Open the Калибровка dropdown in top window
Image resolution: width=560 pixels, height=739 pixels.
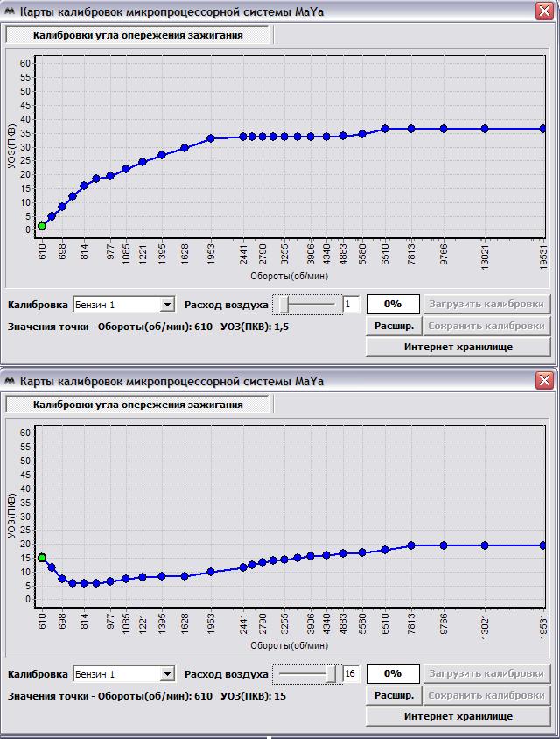point(168,305)
